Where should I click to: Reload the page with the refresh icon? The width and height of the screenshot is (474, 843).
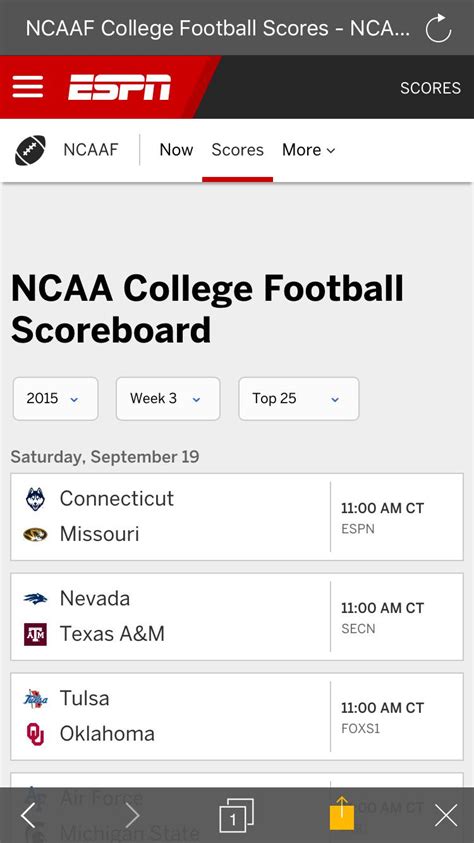[438, 28]
